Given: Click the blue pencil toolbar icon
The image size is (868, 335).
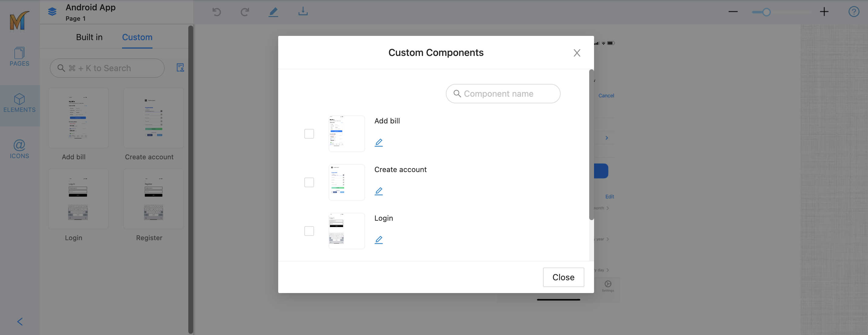Looking at the screenshot, I should point(273,12).
